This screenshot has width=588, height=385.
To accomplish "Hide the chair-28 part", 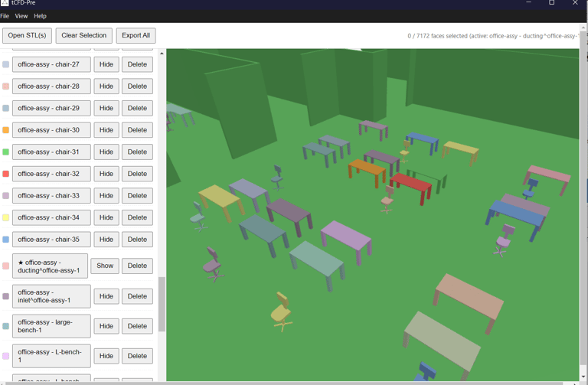I will [x=106, y=86].
